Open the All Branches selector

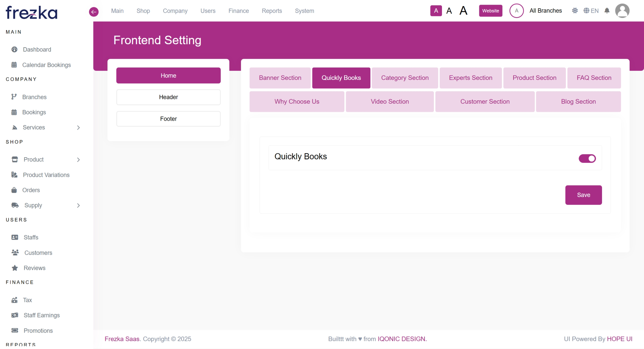(545, 11)
